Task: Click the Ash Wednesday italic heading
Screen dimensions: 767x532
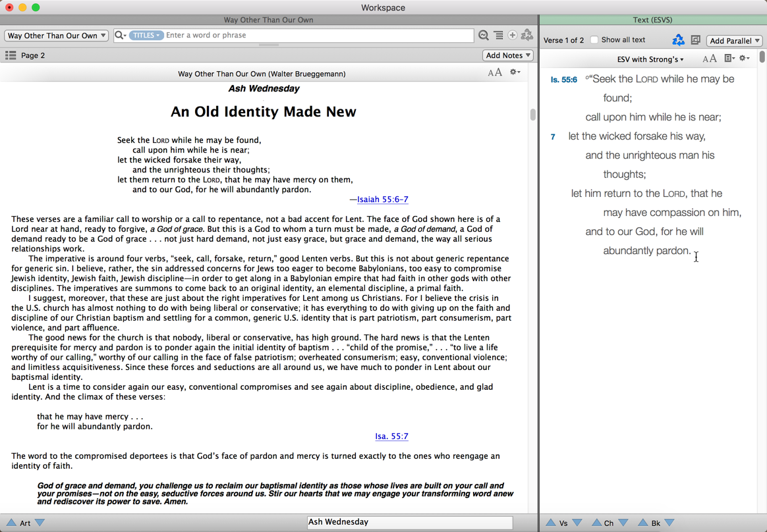Action: pos(264,88)
